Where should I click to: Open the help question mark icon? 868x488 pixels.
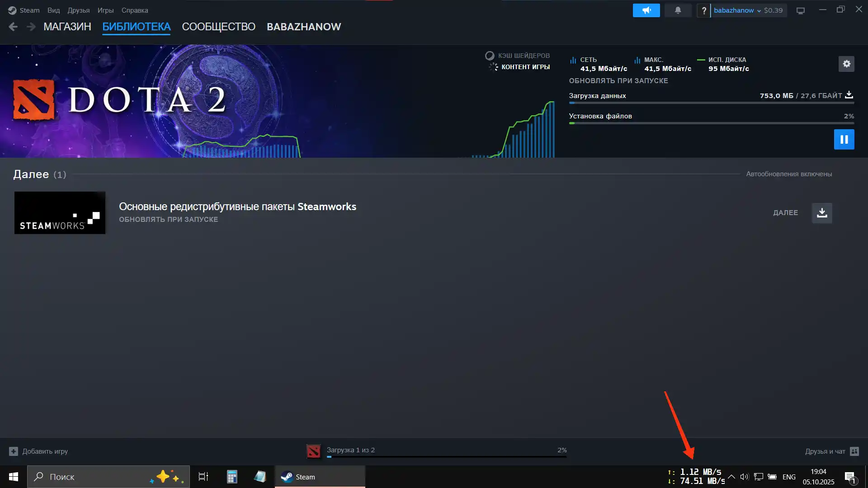click(x=703, y=10)
